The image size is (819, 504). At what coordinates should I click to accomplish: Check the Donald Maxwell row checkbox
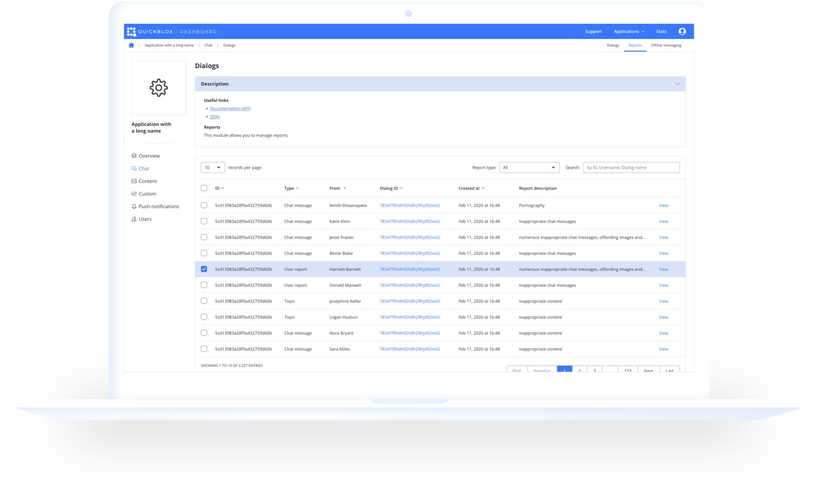pyautogui.click(x=204, y=285)
